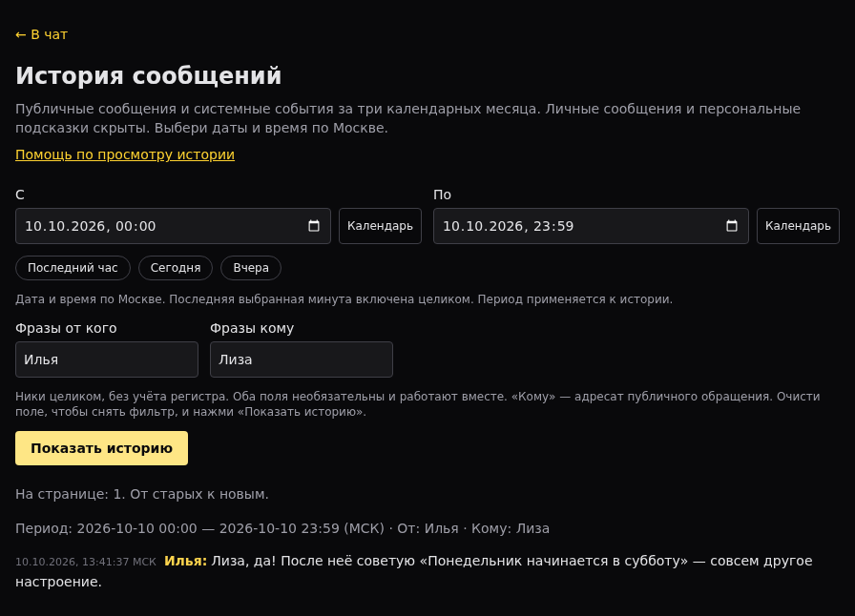Select the 'Вчера' preset
This screenshot has width=855, height=616.
pyautogui.click(x=251, y=268)
